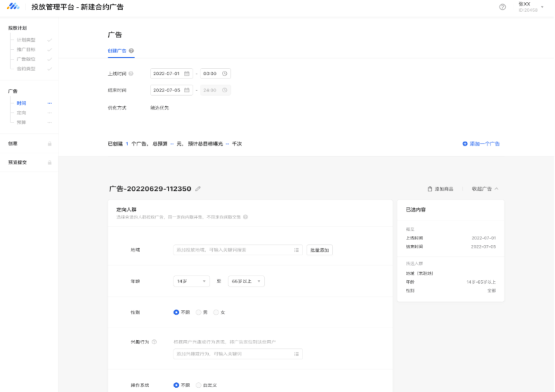Click 14岁-65岁以上 value in summary
Screen dimensions: 555x392
(x=481, y=282)
